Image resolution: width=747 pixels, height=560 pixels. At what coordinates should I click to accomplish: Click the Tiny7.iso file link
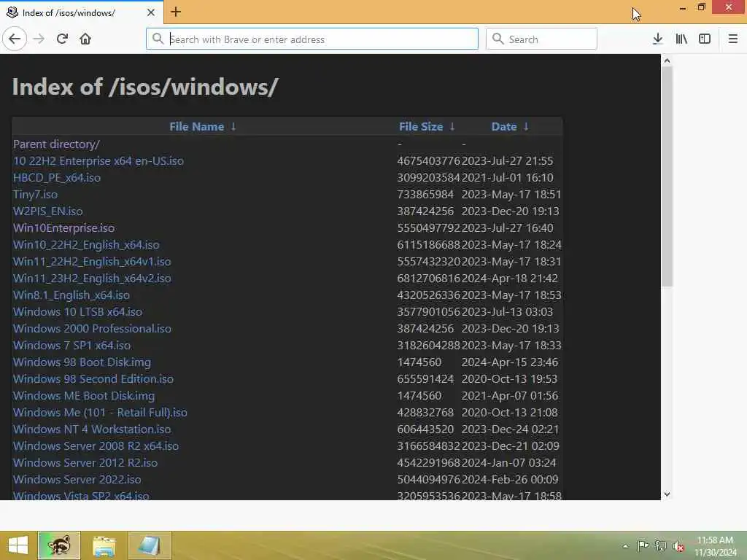click(35, 194)
